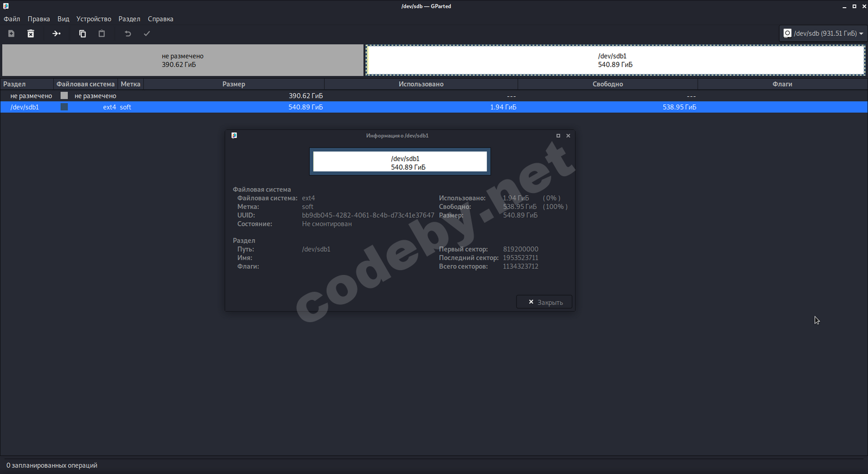Close the information dialog with the X icon

pos(569,136)
